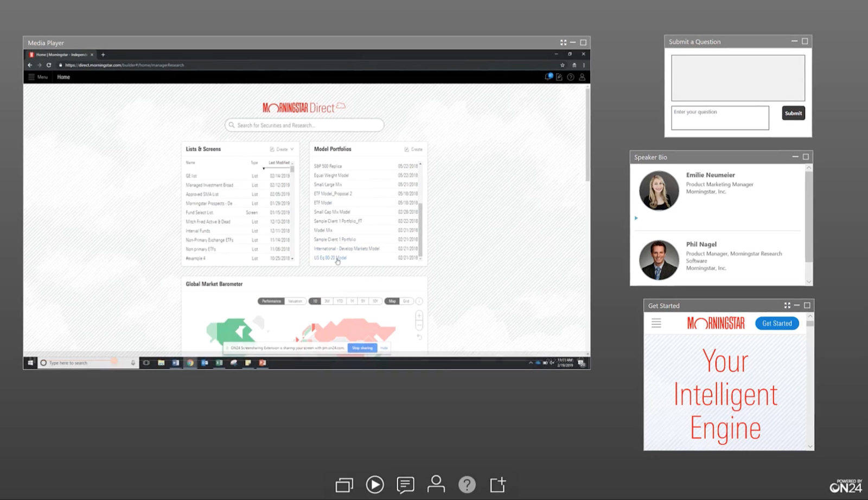Open the Chrome three-dot menu
Screen dimensions: 868x500
(x=584, y=65)
